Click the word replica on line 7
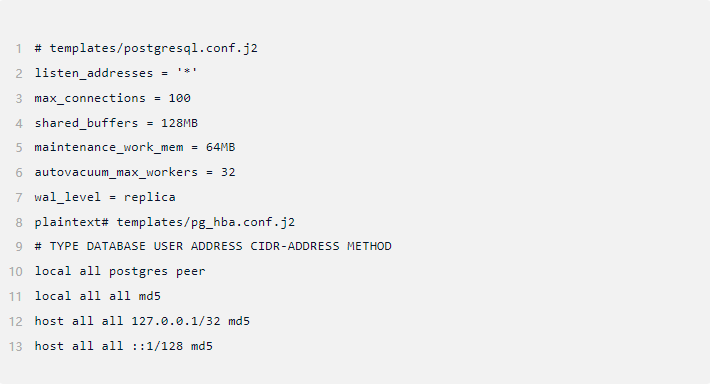 149,197
